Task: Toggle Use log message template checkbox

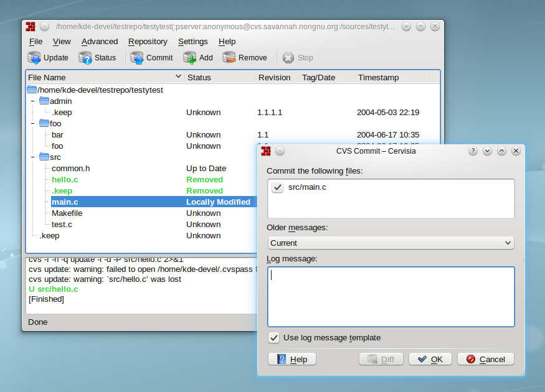Action: click(x=274, y=337)
